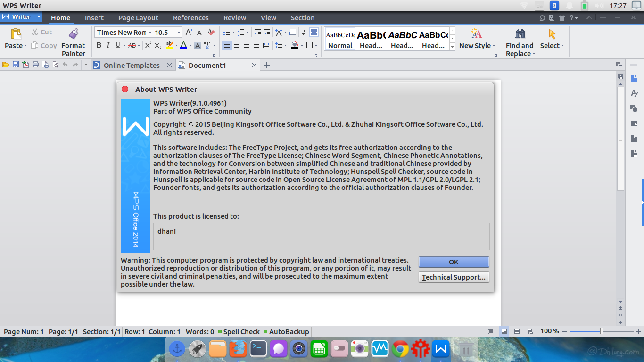This screenshot has width=644, height=362.
Task: Toggle strikethrough AB button
Action: coord(132,45)
